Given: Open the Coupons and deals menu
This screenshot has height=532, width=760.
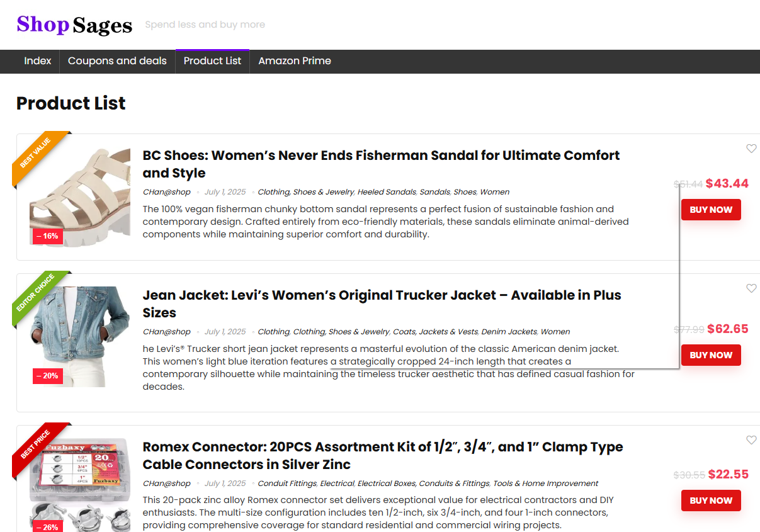Looking at the screenshot, I should coord(117,61).
